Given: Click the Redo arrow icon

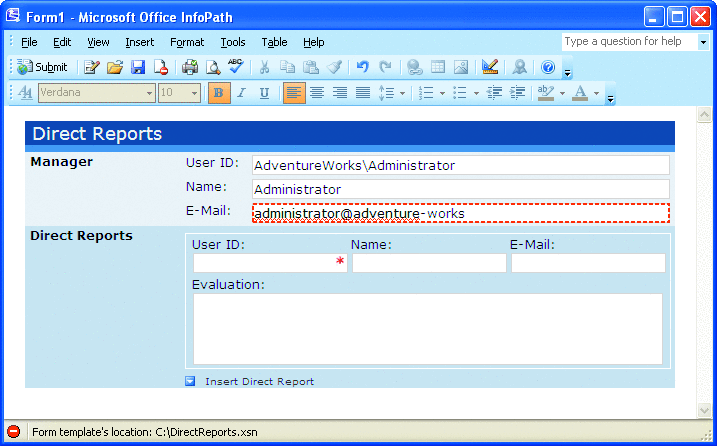Looking at the screenshot, I should click(x=385, y=67).
